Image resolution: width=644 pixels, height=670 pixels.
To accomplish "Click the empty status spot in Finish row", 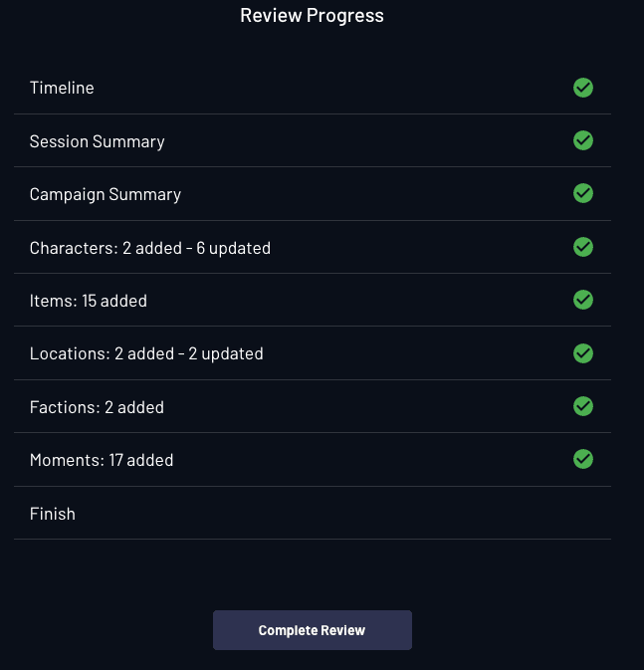I will coord(583,514).
